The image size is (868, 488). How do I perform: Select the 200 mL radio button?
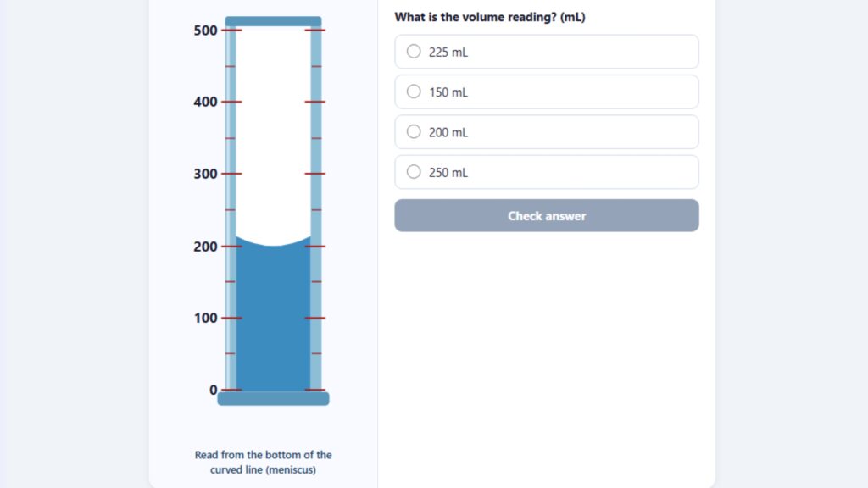pyautogui.click(x=413, y=131)
